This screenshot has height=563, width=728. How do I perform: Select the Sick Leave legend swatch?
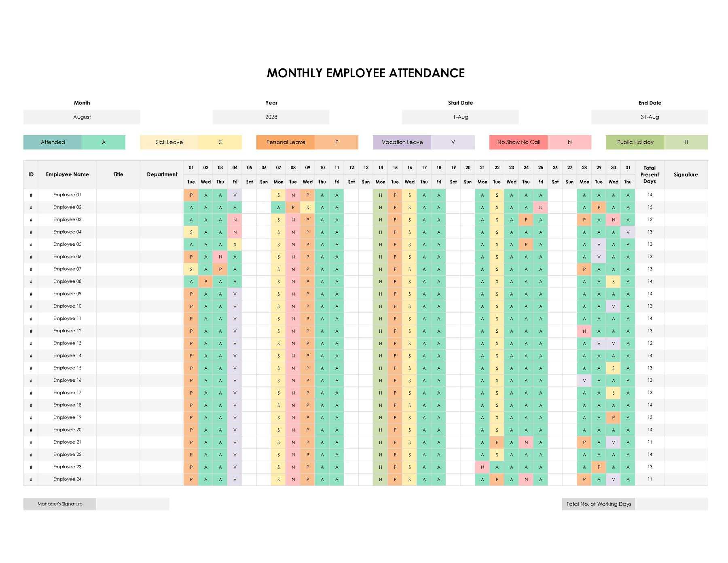click(169, 142)
